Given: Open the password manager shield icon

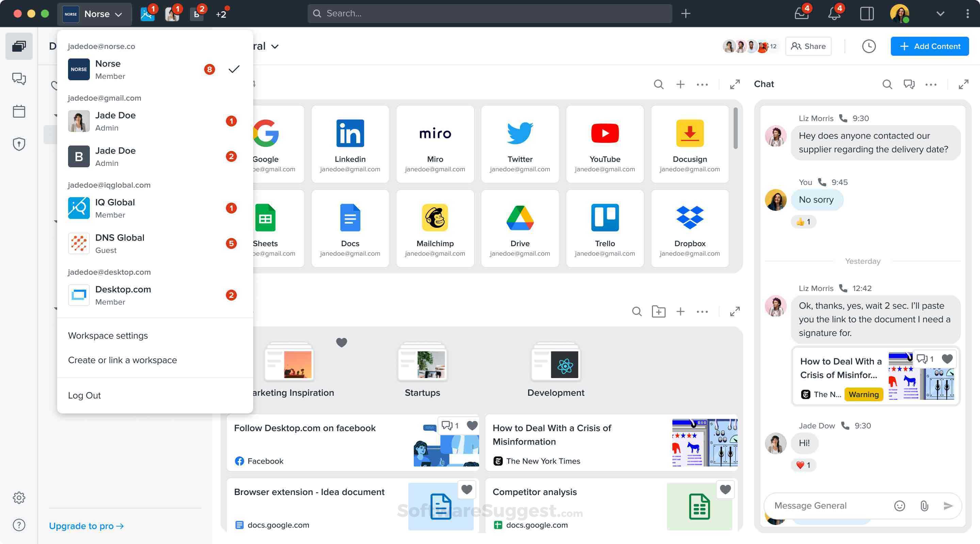Looking at the screenshot, I should (x=19, y=144).
